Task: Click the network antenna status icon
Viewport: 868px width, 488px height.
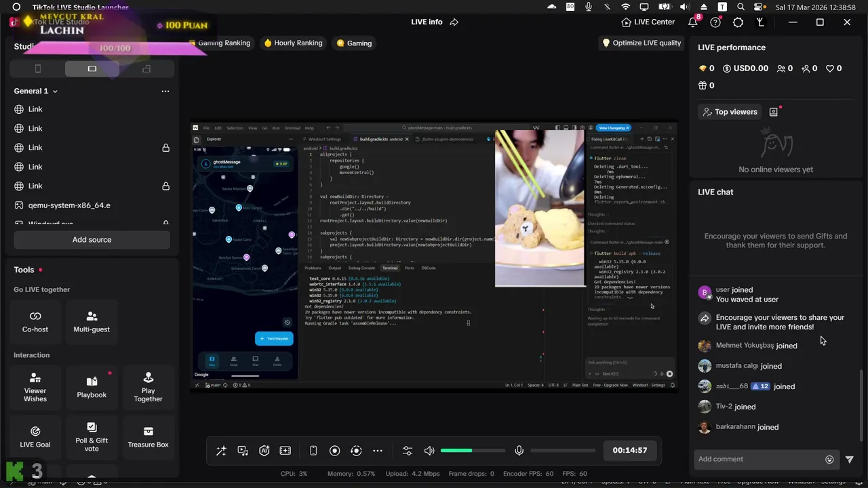Action: click(760, 22)
